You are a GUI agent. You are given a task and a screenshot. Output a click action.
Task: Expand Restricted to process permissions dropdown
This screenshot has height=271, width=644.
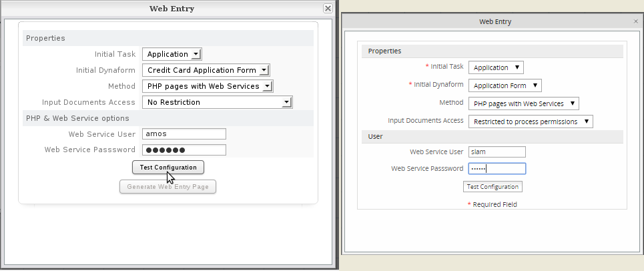pyautogui.click(x=585, y=121)
